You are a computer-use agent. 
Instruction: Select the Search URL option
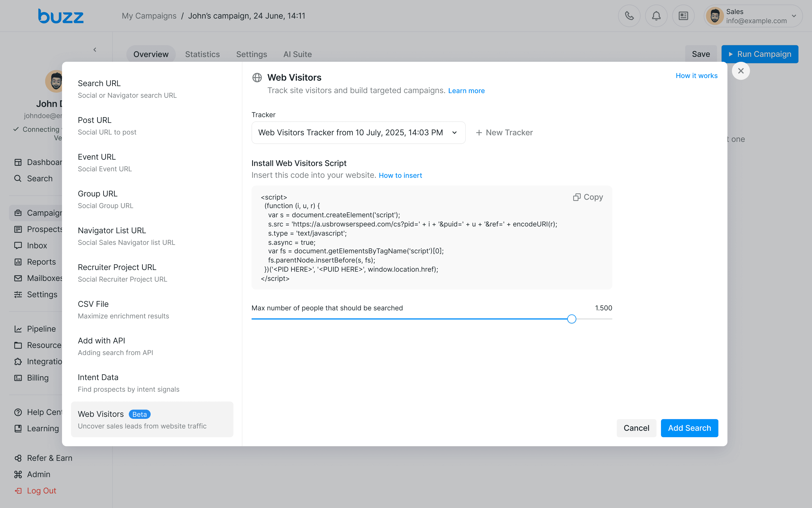[152, 89]
